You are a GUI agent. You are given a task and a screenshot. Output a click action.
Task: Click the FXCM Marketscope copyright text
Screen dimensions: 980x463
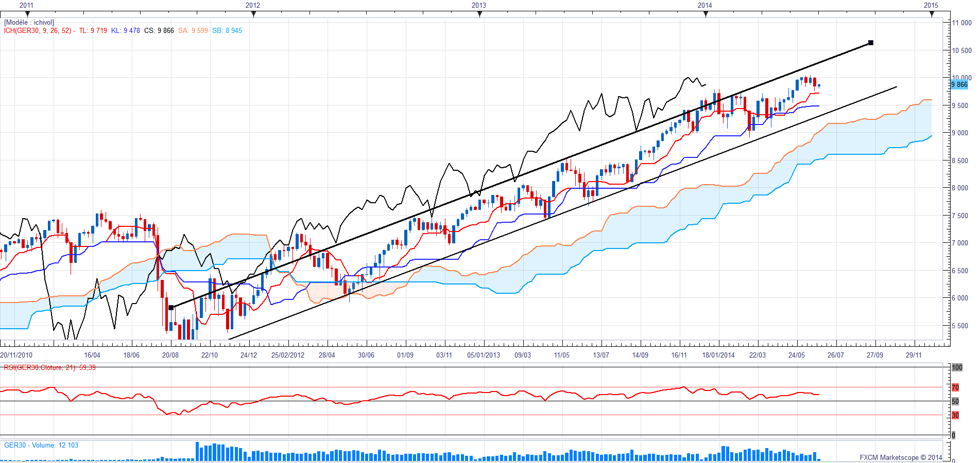click(x=900, y=457)
